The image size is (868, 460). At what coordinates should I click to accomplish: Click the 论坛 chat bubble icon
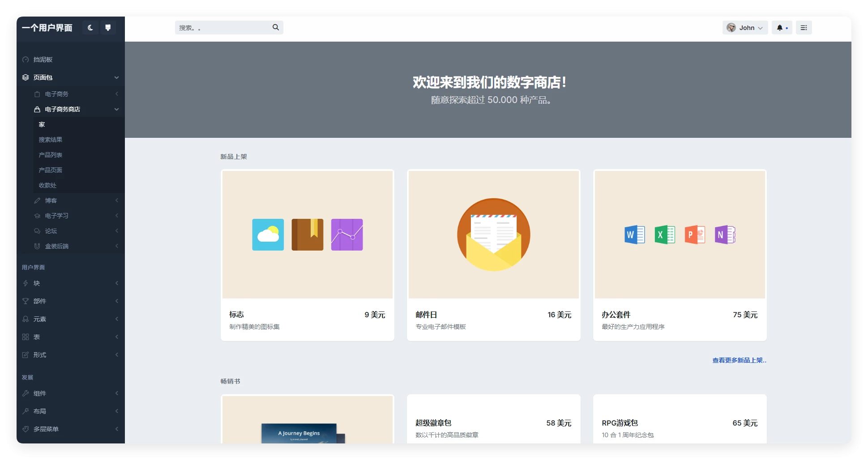click(x=37, y=231)
